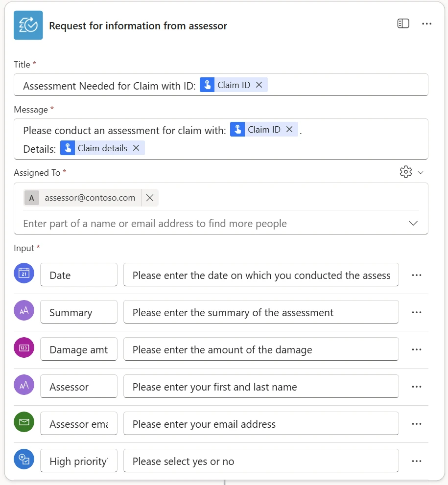Click the person icon on the Claim ID tag
448x485 pixels.
click(208, 84)
